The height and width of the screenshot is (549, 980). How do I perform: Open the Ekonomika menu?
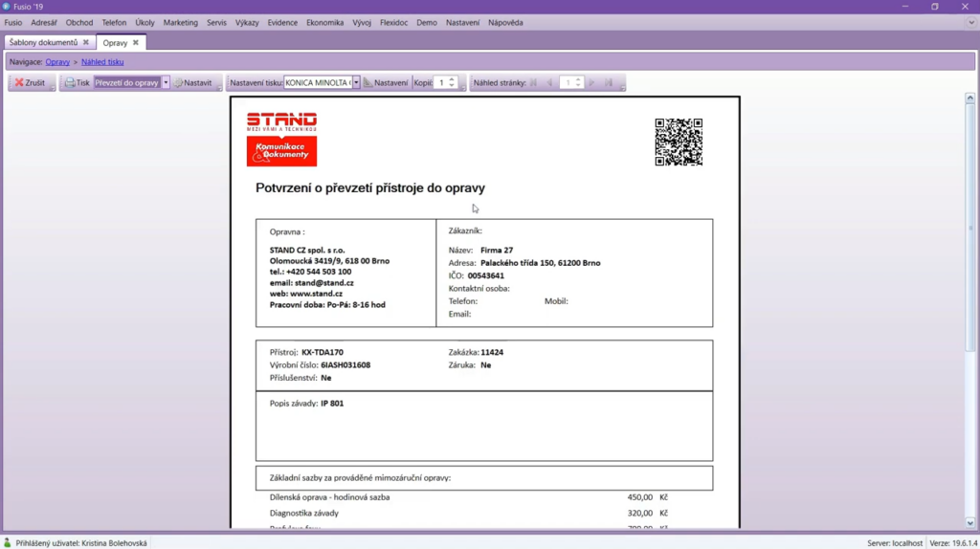(324, 23)
